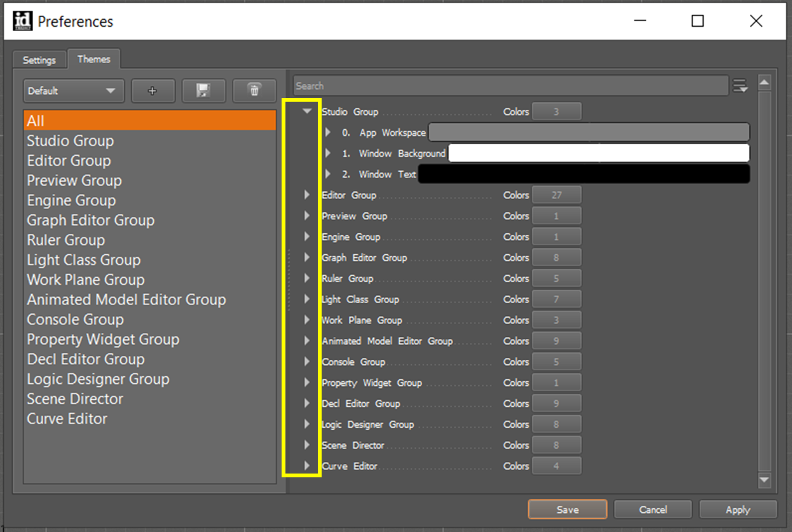The width and height of the screenshot is (792, 532).
Task: Expand the Window Background color entry
Action: coord(328,153)
